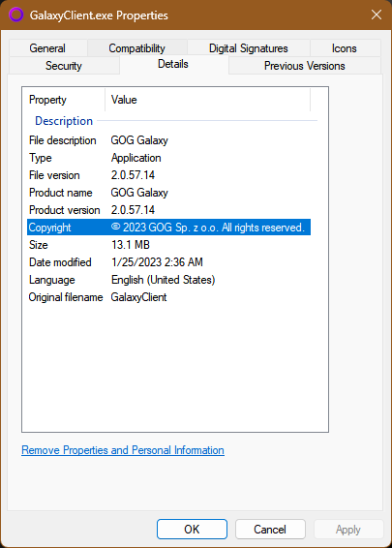392x548 pixels.
Task: Click the OK button
Action: click(x=193, y=530)
